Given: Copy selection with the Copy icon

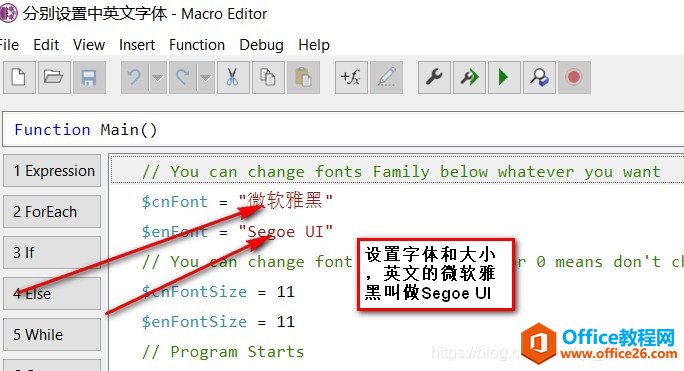Looking at the screenshot, I should tap(268, 78).
